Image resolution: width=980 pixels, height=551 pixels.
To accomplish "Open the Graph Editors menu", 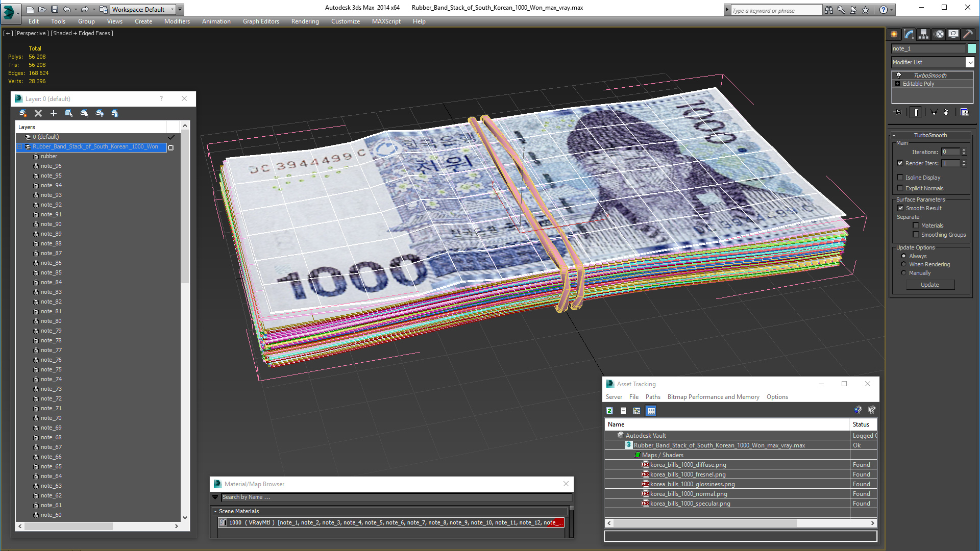I will [261, 21].
